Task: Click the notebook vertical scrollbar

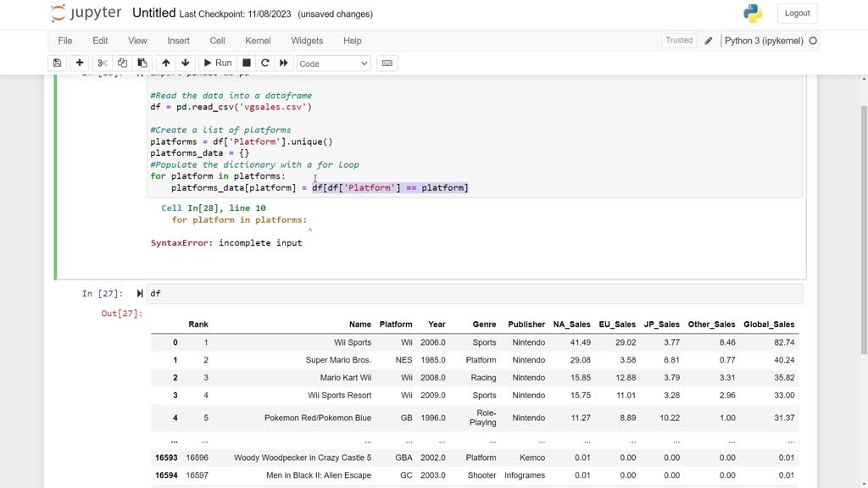Action: [864, 230]
